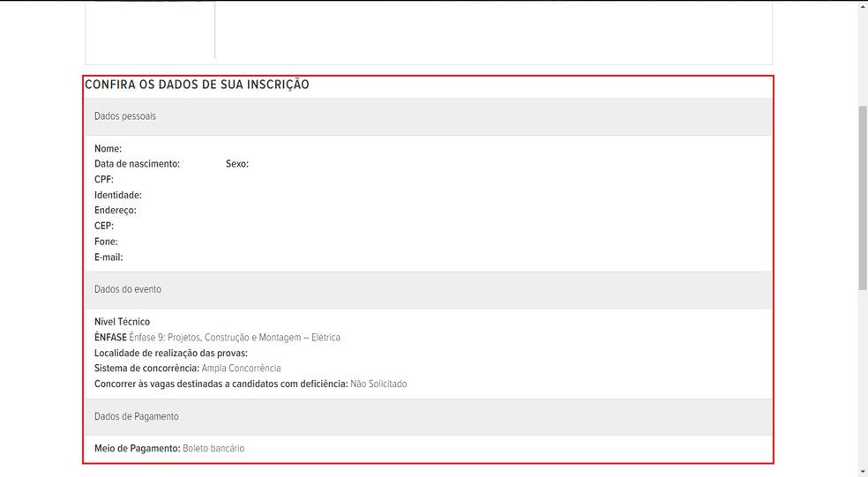Click the 'Dados pessoais' section header

click(429, 116)
